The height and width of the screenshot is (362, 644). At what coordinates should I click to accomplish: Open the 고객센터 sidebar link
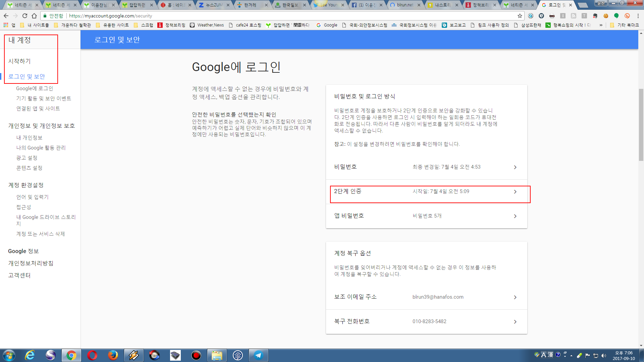pyautogui.click(x=19, y=276)
